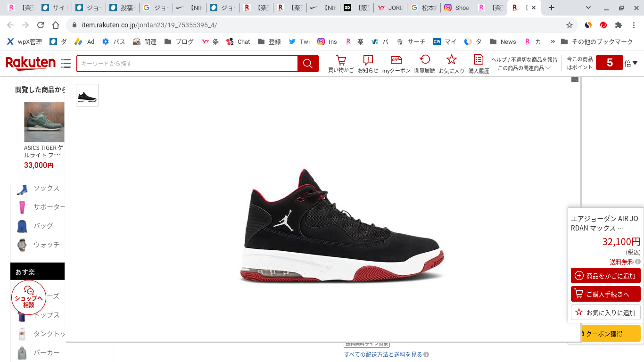The height and width of the screenshot is (362, 644).
Task: Open the サーチ bookmark
Action: tap(411, 41)
